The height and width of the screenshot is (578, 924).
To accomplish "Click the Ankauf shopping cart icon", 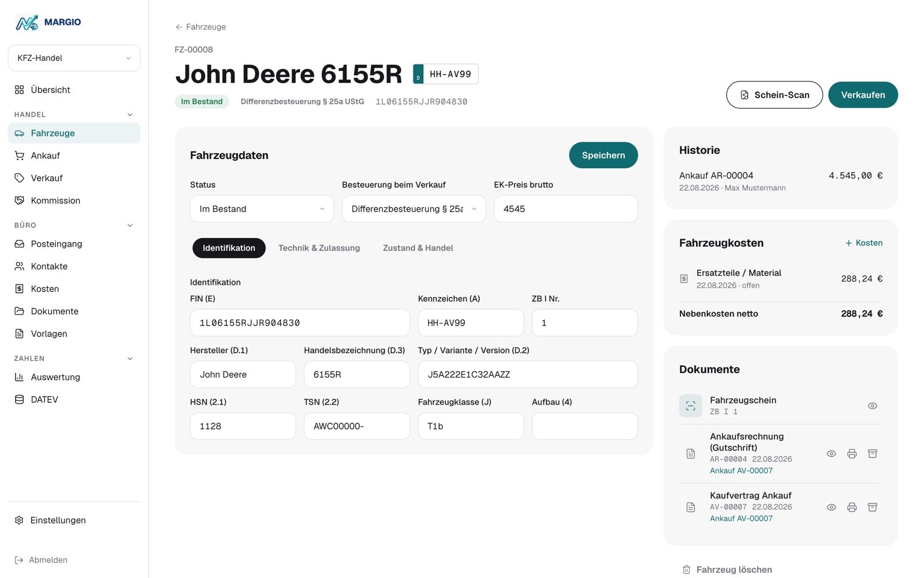I will [20, 155].
